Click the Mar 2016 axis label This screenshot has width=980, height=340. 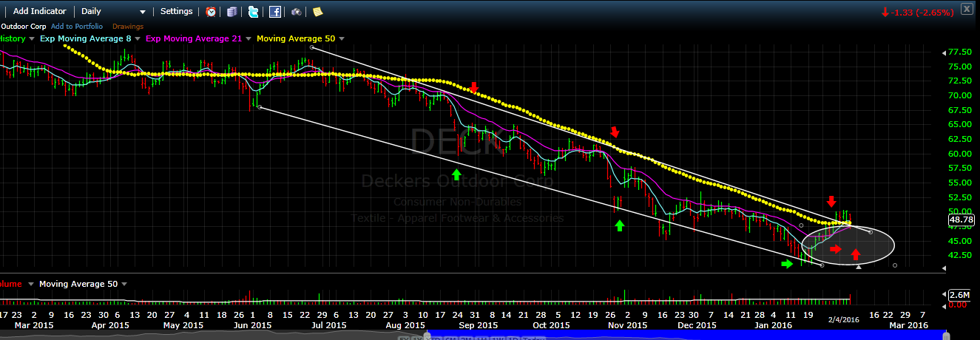pos(908,325)
